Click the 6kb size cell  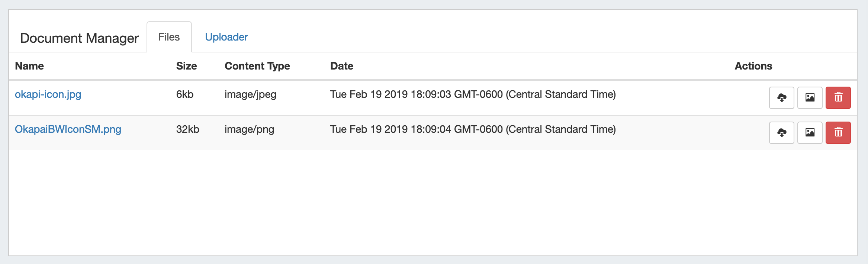coord(185,94)
